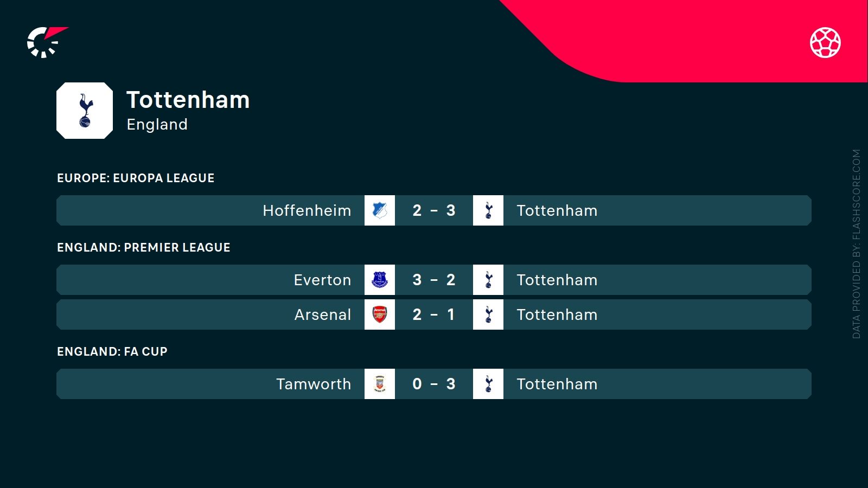This screenshot has width=868, height=488.
Task: Click the Tottenham team title
Action: (188, 100)
